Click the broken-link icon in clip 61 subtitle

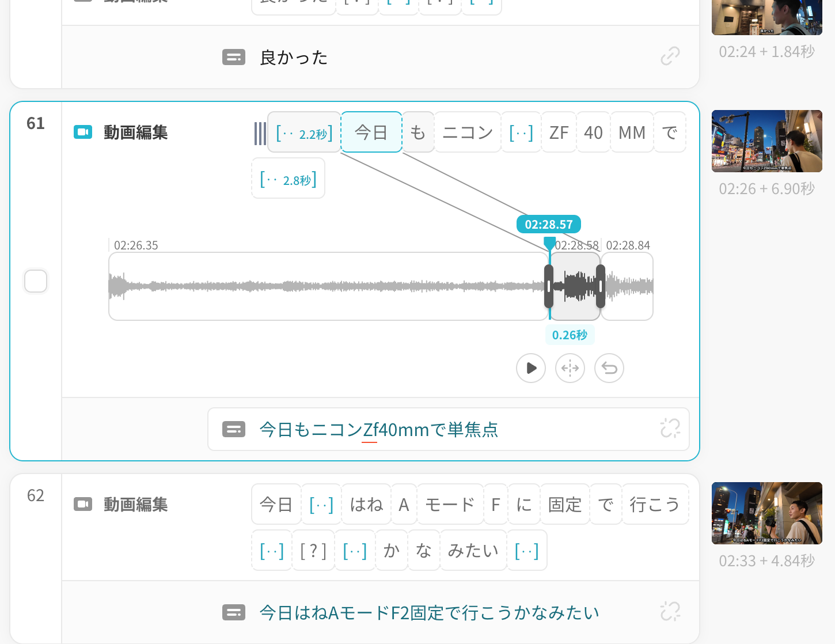tap(670, 429)
